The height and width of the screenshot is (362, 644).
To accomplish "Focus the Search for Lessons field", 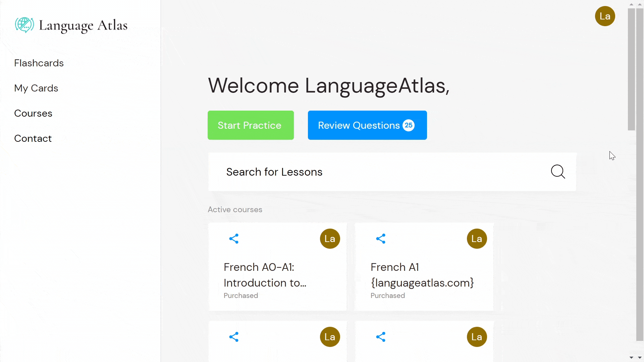I will point(379,172).
